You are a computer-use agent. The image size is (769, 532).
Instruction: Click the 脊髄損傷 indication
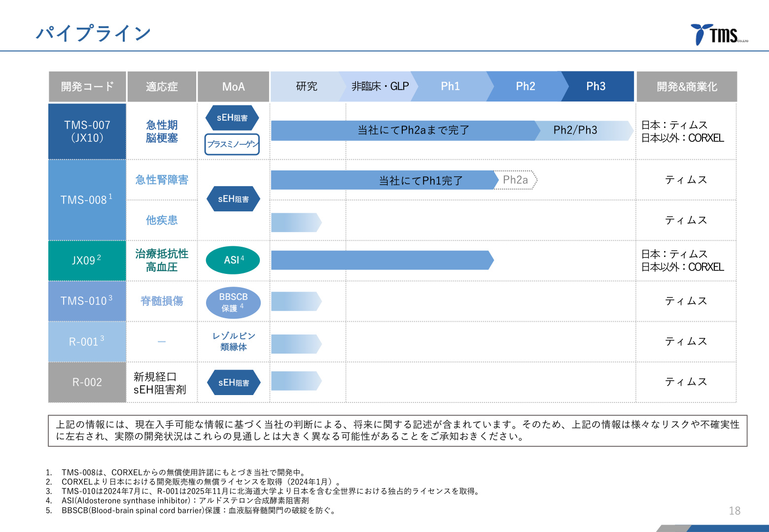click(x=162, y=300)
